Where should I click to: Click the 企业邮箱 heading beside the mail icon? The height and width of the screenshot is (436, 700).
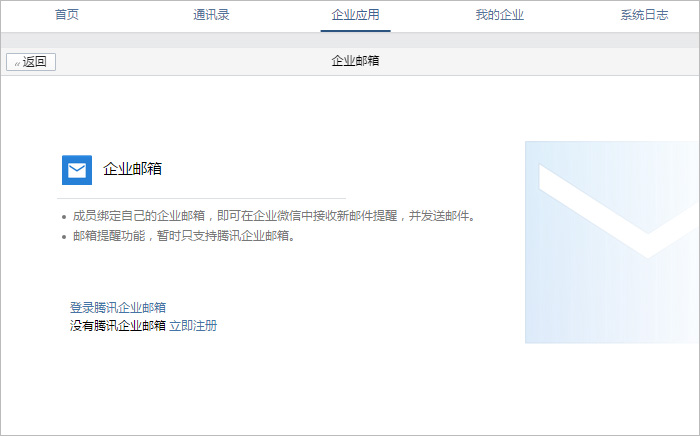coord(132,169)
